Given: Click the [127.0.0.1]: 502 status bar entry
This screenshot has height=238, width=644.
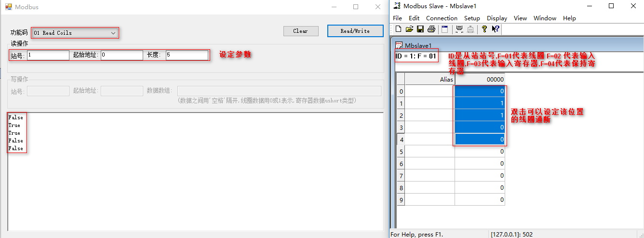Looking at the screenshot, I should 512,234.
